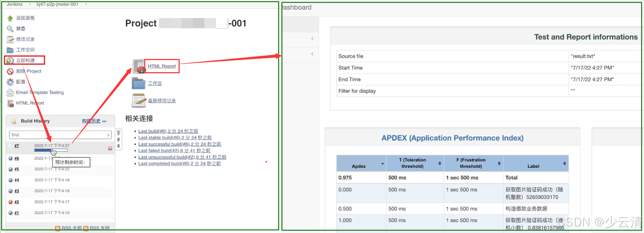Image resolution: width=644 pixels, height=233 pixels.
Task: Open Last build(#6) link
Action: point(168,131)
